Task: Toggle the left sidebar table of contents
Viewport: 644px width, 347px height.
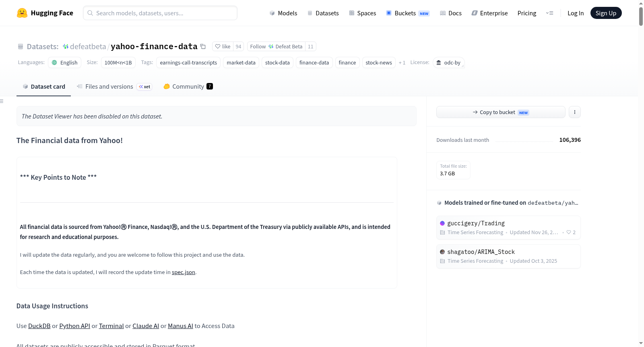Action: pyautogui.click(x=2, y=101)
